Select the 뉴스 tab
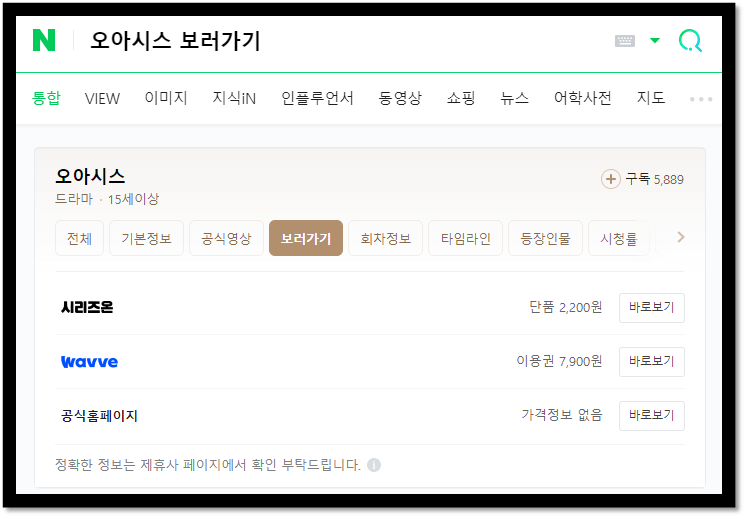Image resolution: width=745 pixels, height=517 pixels. tap(515, 98)
